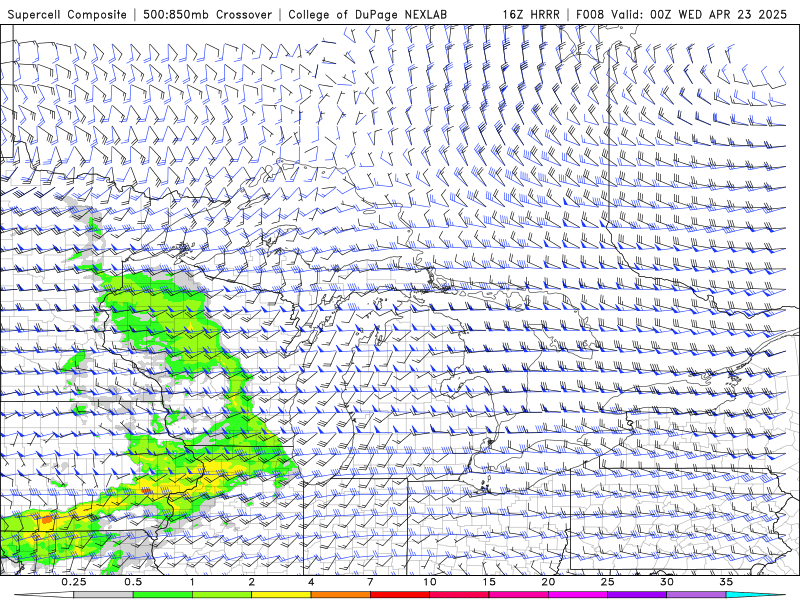Select the yellow-green swatch between 1 and 2
800x600 pixels.
tap(222, 595)
